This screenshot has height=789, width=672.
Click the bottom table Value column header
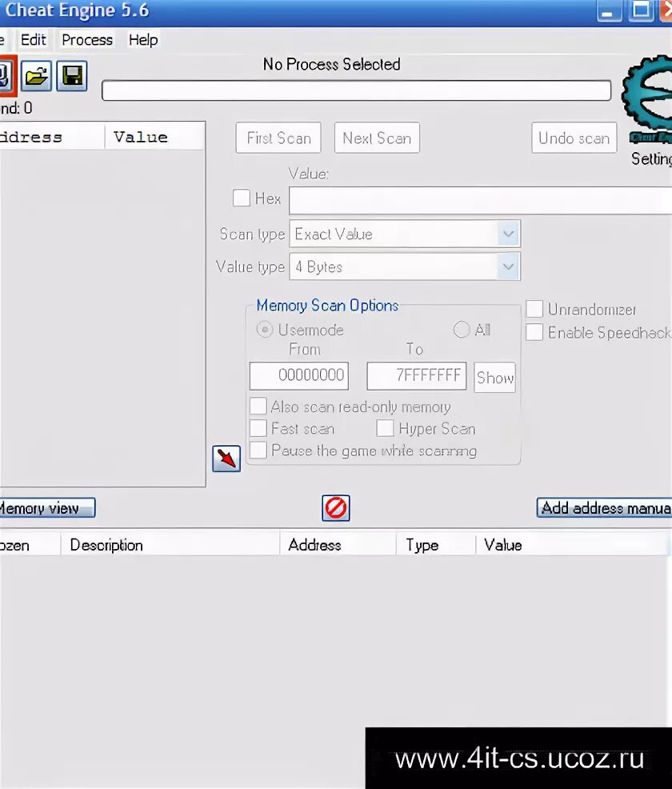[x=571, y=545]
